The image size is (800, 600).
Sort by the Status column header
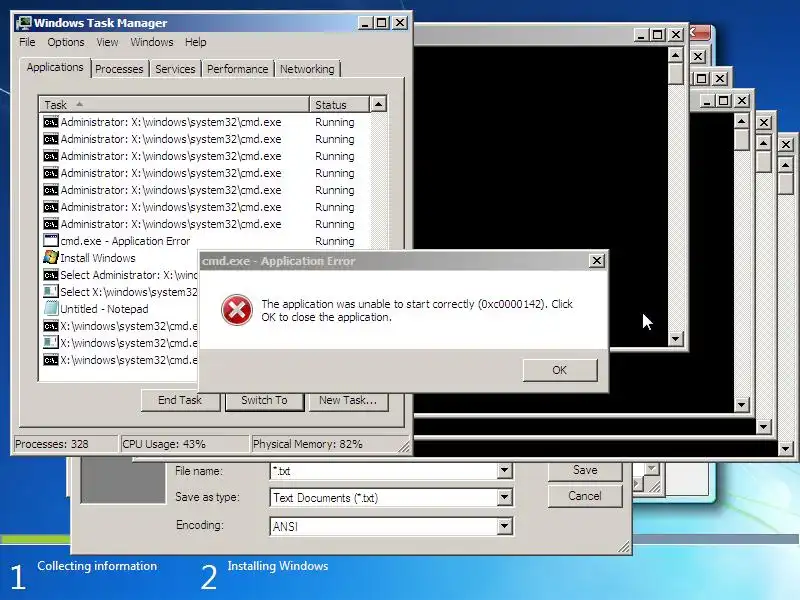pyautogui.click(x=339, y=105)
